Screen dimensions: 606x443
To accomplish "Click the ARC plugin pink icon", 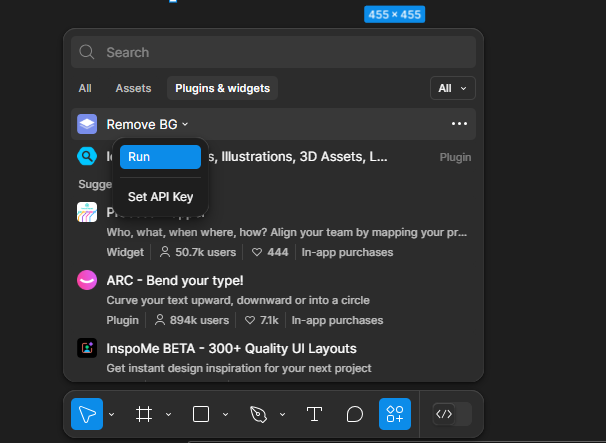I will (x=87, y=280).
